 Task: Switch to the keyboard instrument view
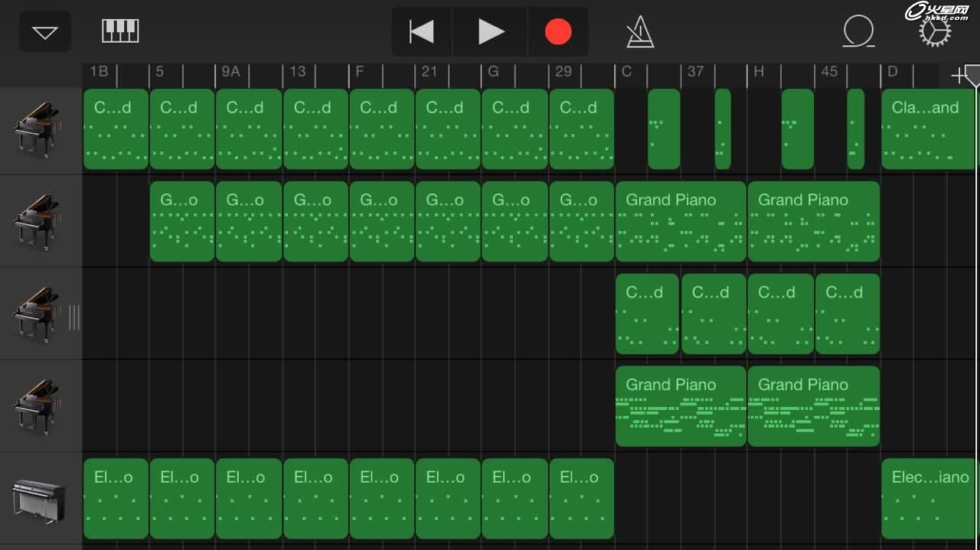coord(120,31)
